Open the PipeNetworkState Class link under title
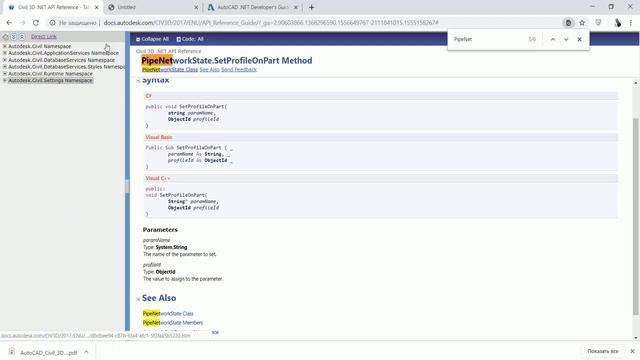Viewport: 640px width, 360px height. pos(170,70)
